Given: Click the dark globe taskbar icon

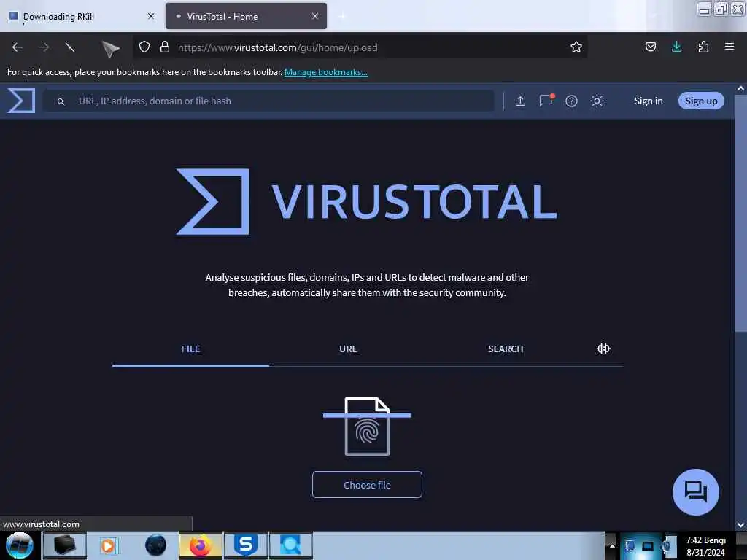Looking at the screenshot, I should pyautogui.click(x=155, y=545).
